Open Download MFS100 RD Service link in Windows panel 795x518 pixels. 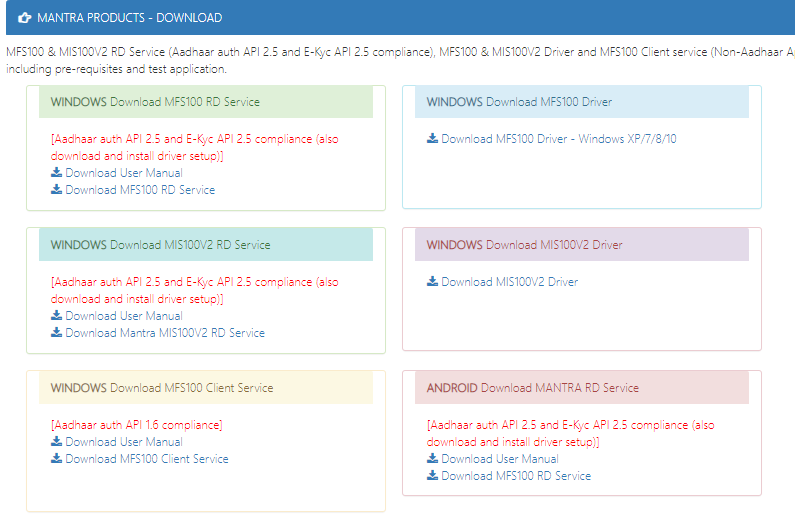(x=140, y=190)
